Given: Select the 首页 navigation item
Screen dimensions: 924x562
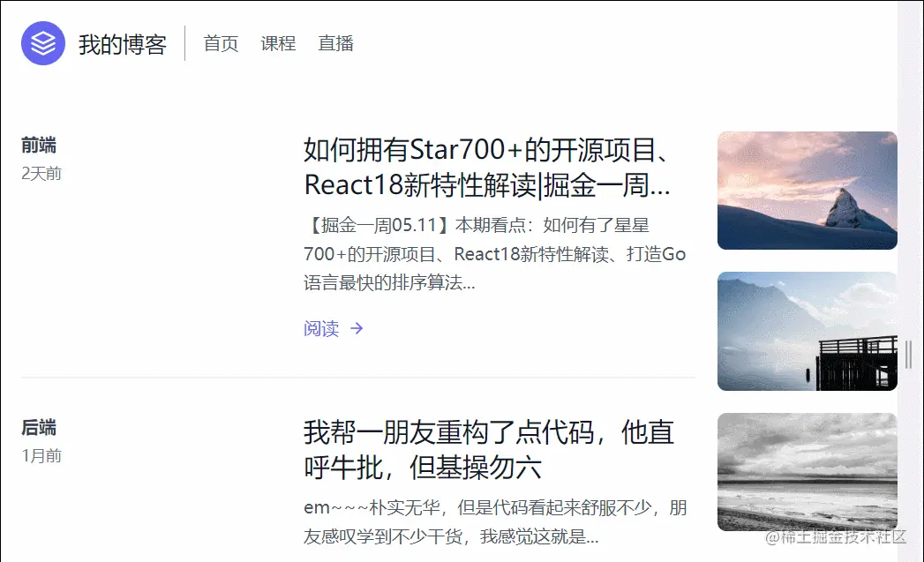Looking at the screenshot, I should (x=220, y=43).
